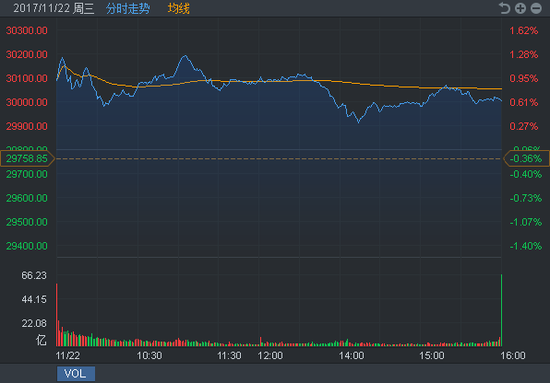
Task: Click the 1.62% percent axis label
Action: tap(524, 31)
